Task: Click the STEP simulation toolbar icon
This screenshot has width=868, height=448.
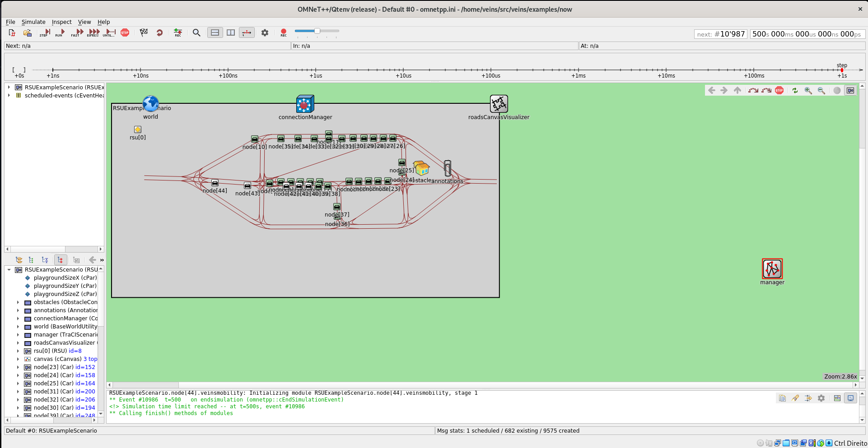Action: pos(44,32)
